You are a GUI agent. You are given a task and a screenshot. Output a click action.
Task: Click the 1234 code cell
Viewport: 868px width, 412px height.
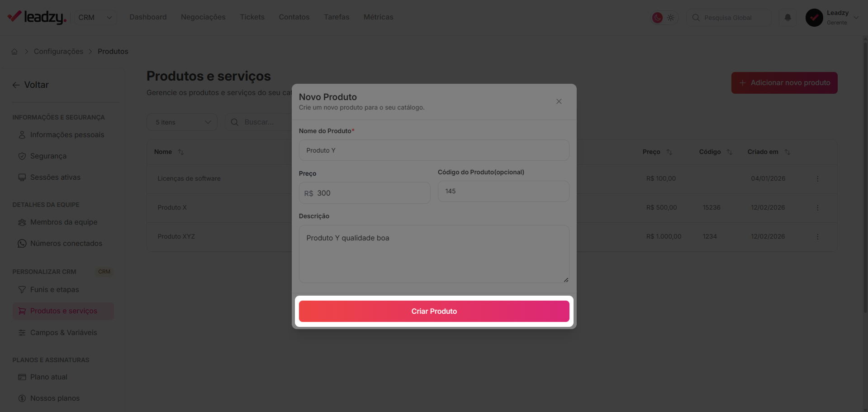pos(710,237)
